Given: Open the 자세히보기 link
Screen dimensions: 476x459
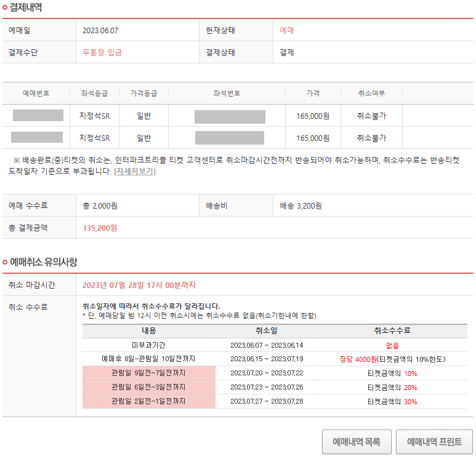Looking at the screenshot, I should point(135,172).
